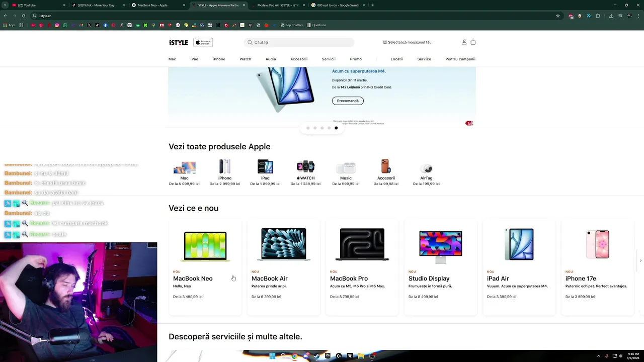Open a new browser tab

372,5
